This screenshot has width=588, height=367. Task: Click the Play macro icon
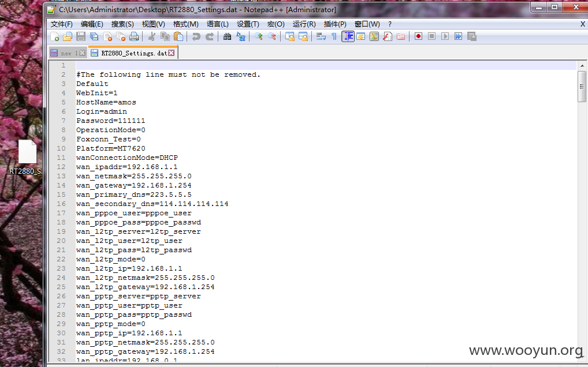coord(445,36)
